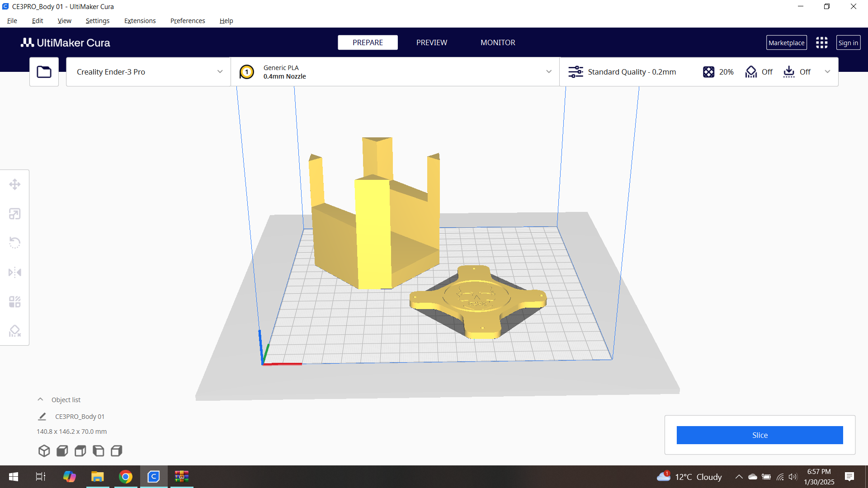Click the Windows Start button
Viewport: 868px width, 488px height.
tap(14, 477)
